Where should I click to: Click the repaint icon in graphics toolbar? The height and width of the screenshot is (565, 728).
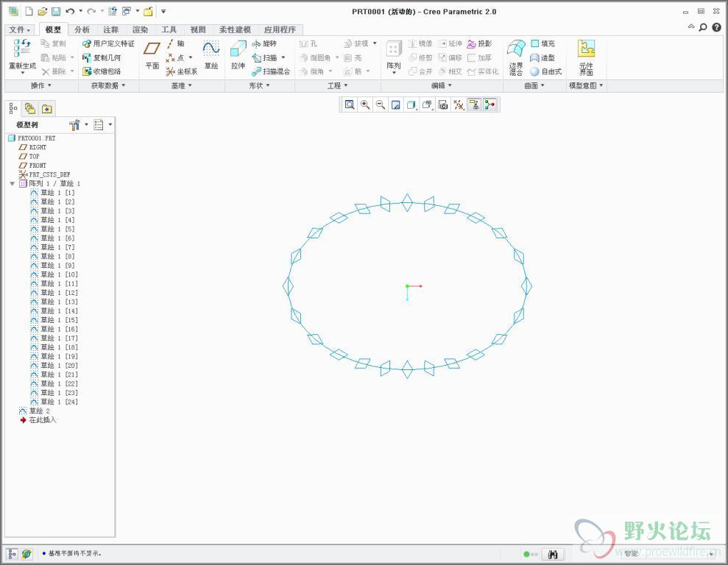click(x=396, y=105)
